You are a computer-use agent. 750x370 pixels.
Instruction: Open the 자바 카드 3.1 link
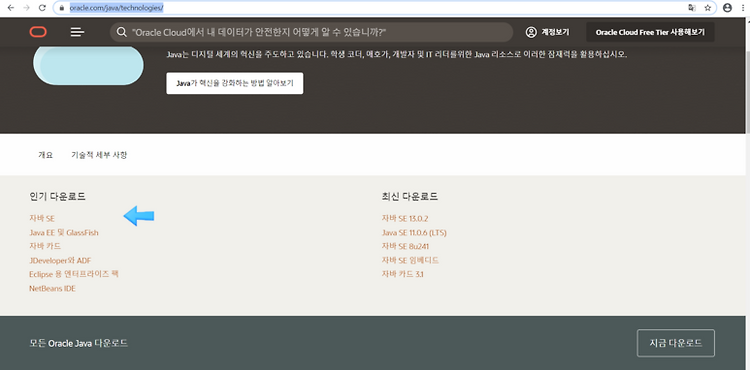[x=402, y=274]
